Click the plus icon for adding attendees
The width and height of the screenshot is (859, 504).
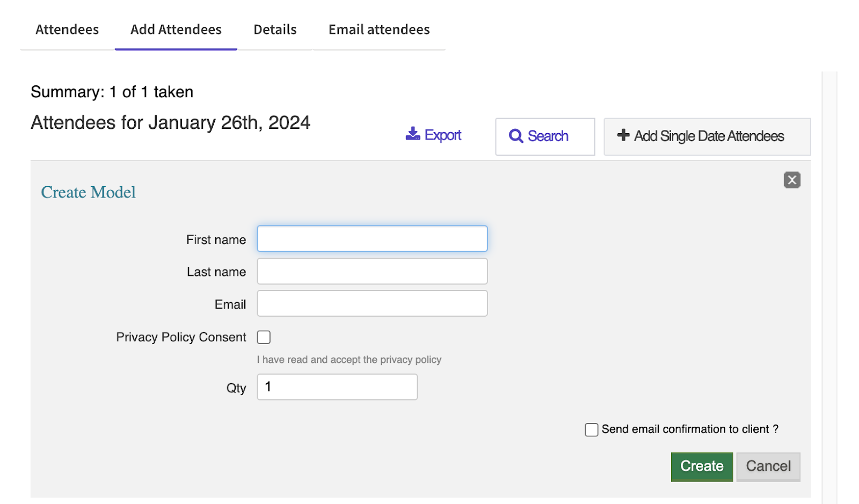(x=623, y=135)
